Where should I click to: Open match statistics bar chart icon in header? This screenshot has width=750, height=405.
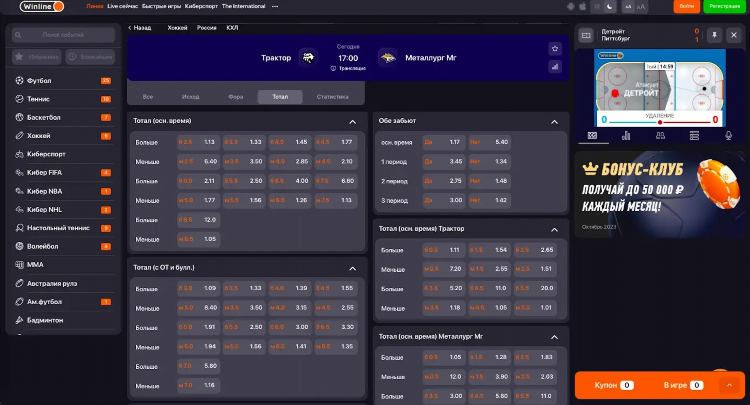[555, 67]
